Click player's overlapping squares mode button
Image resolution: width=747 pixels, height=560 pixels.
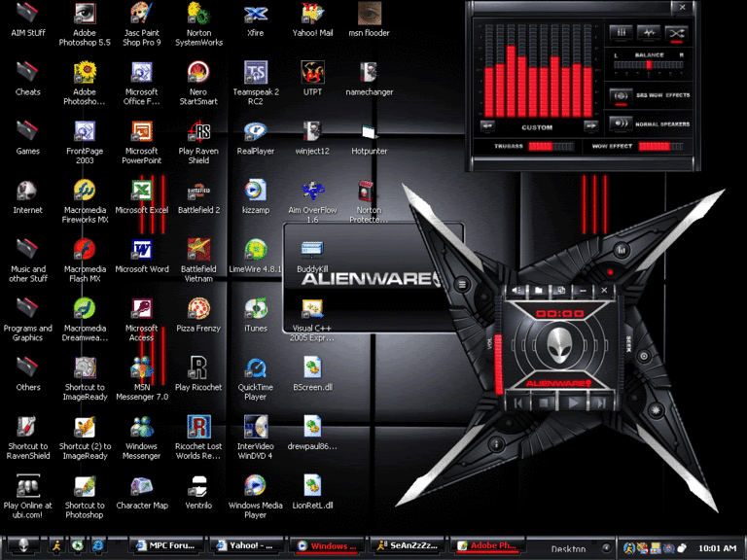560,290
